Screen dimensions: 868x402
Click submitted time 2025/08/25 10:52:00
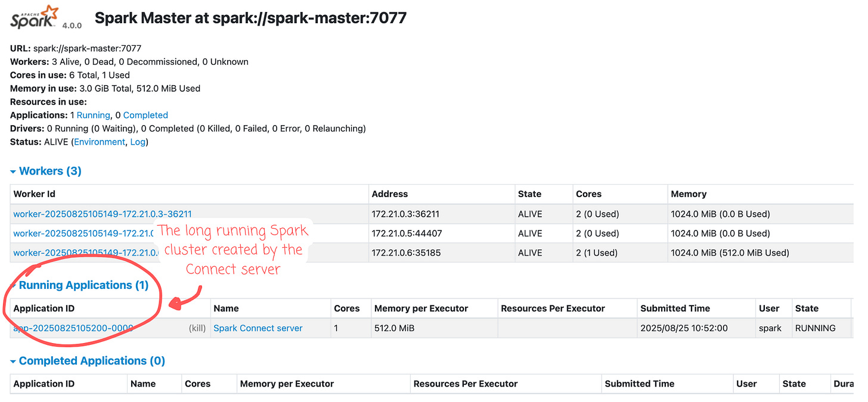pos(684,328)
